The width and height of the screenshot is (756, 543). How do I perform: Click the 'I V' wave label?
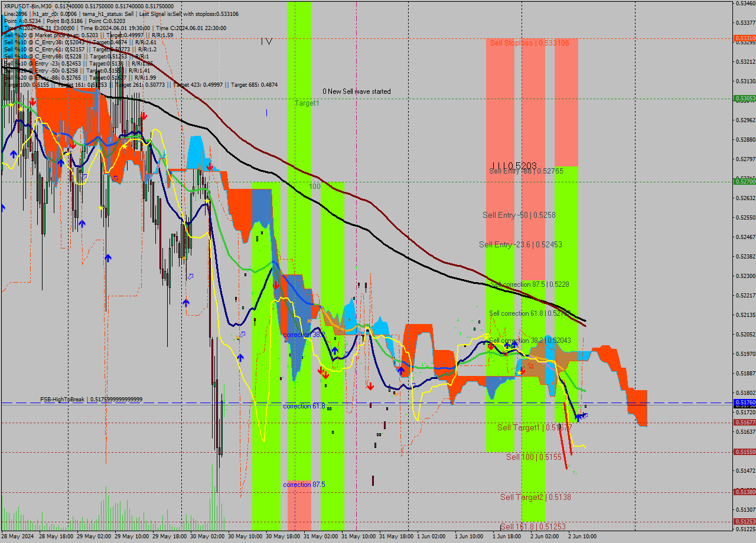pos(266,41)
